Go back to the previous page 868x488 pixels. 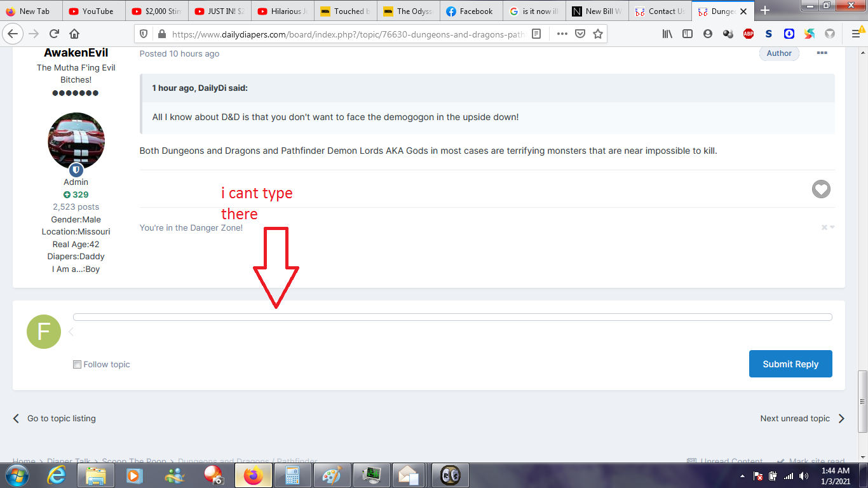coord(13,34)
